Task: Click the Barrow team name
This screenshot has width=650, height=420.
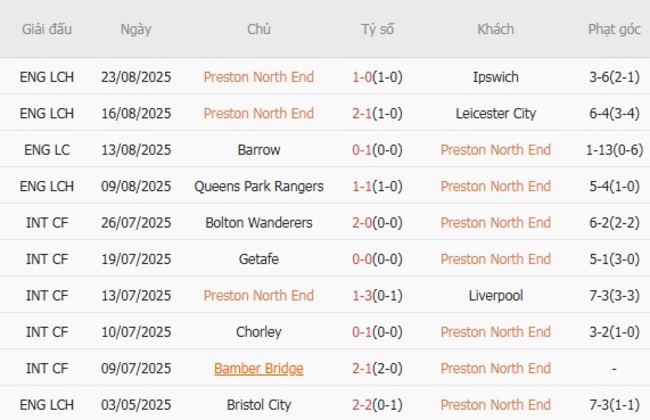Action: click(259, 149)
